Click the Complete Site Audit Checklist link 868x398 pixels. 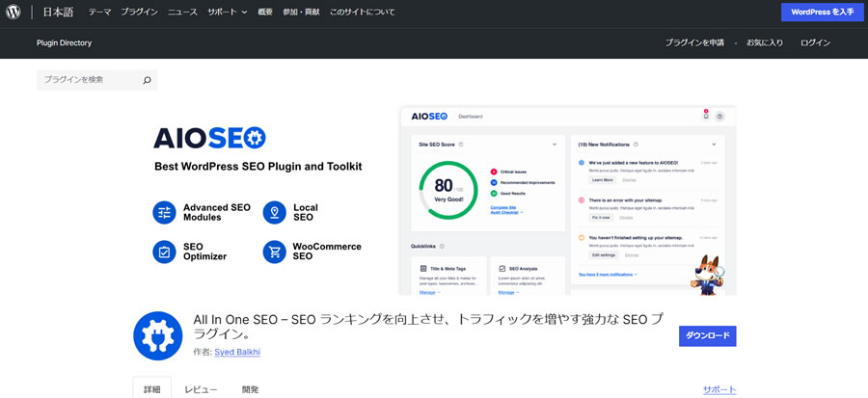pos(506,209)
